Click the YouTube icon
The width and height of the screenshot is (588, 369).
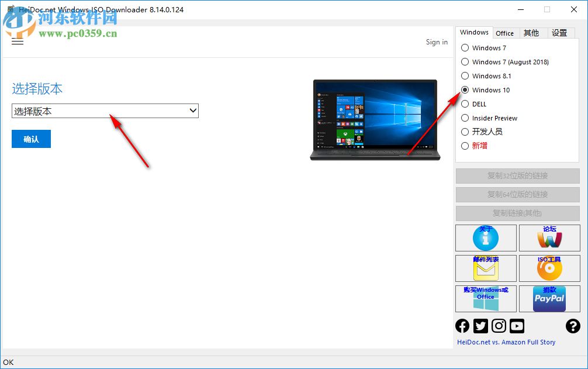pyautogui.click(x=517, y=326)
